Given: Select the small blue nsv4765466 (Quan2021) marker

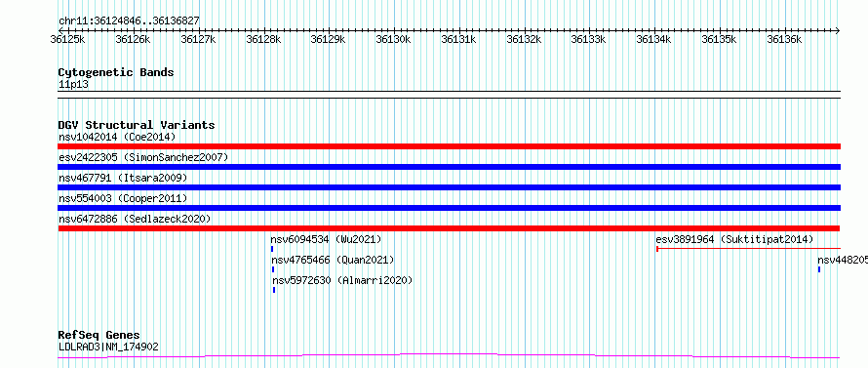Looking at the screenshot, I should pos(273,269).
